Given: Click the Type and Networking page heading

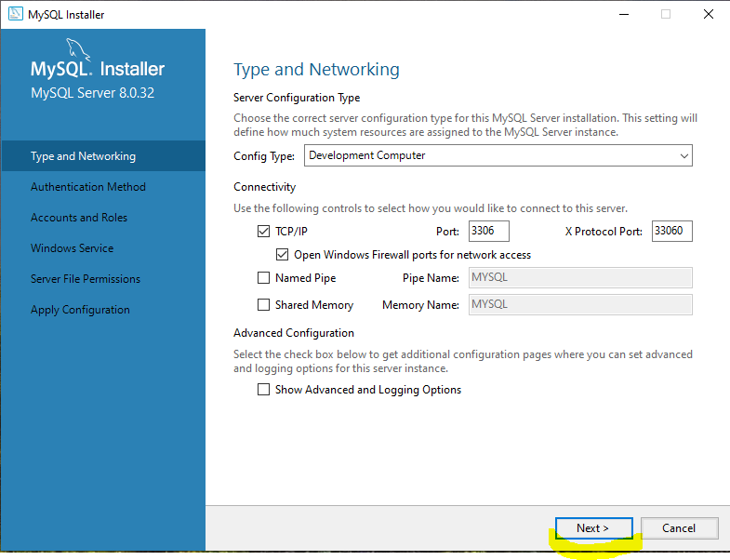Looking at the screenshot, I should tap(316, 70).
